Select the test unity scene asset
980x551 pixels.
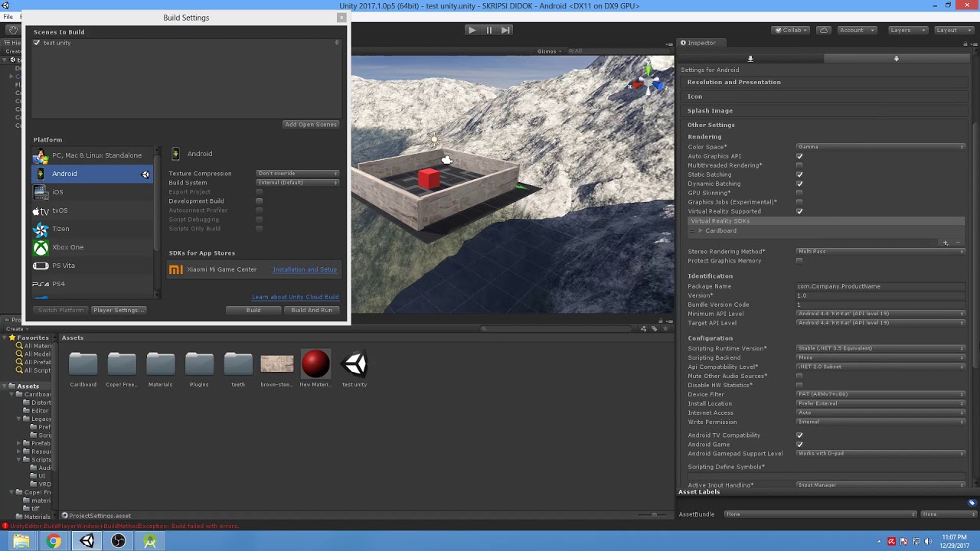[x=354, y=364]
